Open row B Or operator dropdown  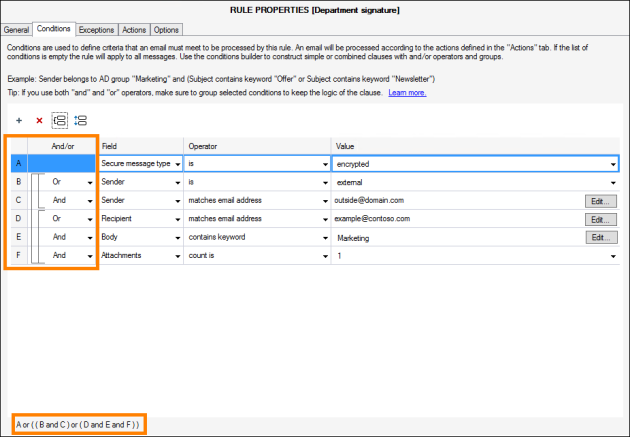(x=90, y=183)
